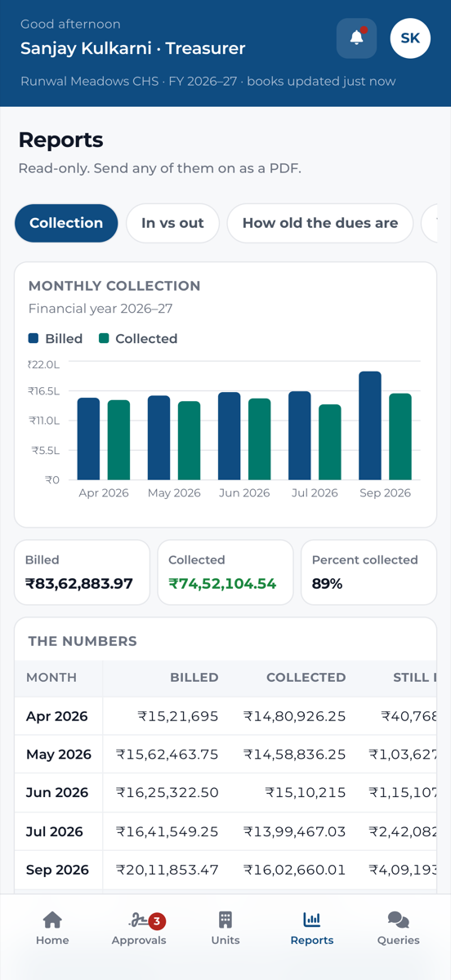Open Billed total card ₹83,62,883.97
Screen dimensions: 451x980
point(82,572)
